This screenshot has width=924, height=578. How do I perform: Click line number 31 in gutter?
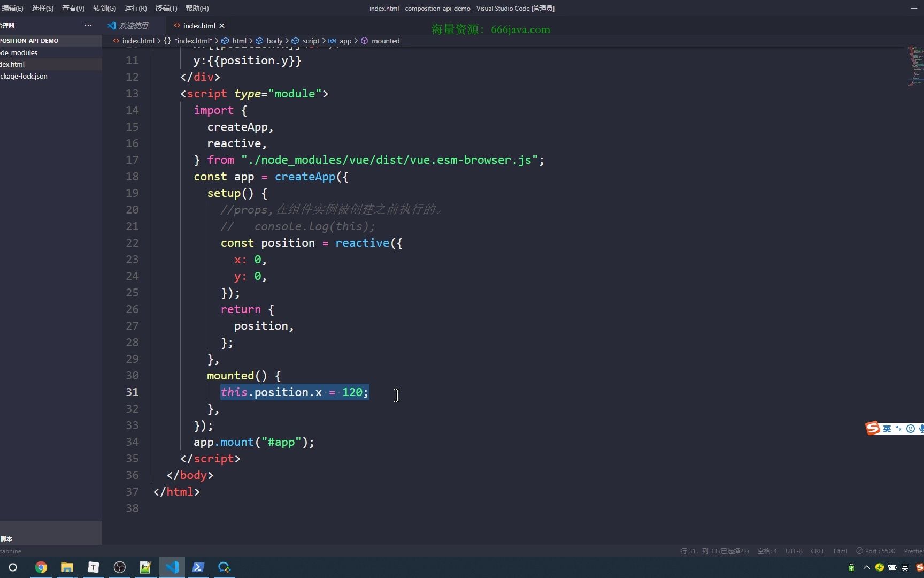132,392
